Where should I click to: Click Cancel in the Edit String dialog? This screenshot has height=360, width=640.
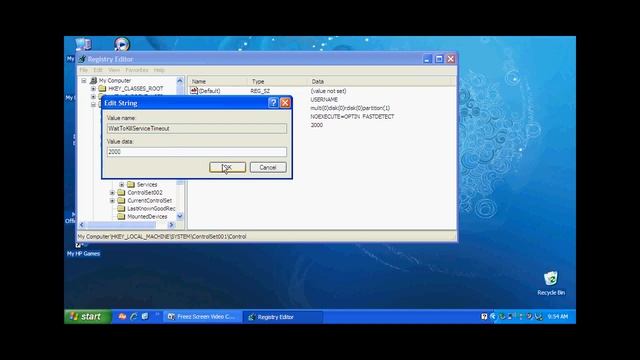(268, 167)
